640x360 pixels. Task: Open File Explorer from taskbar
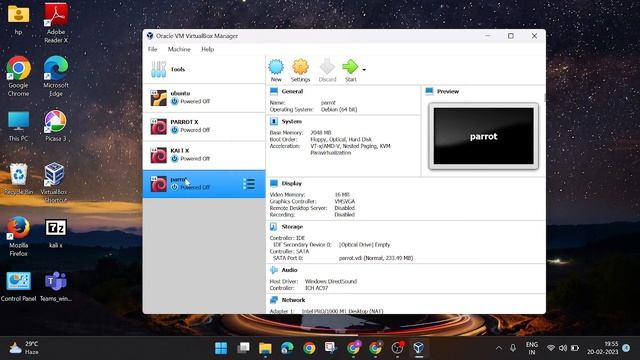(x=265, y=348)
